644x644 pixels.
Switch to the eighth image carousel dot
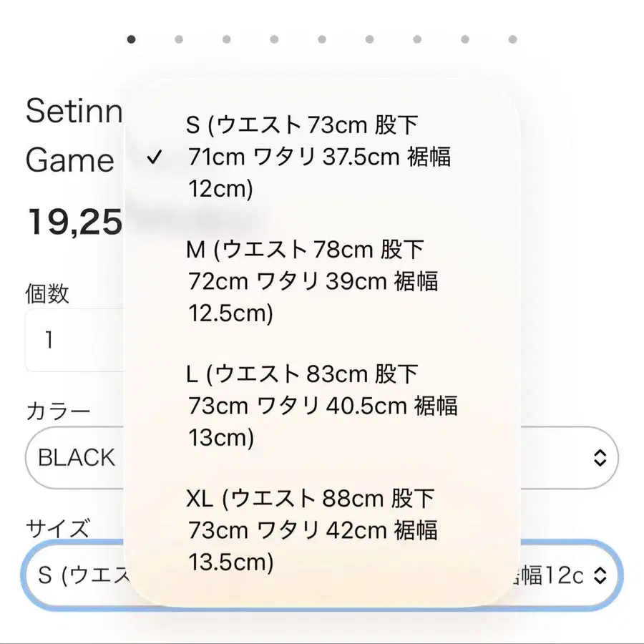click(465, 39)
